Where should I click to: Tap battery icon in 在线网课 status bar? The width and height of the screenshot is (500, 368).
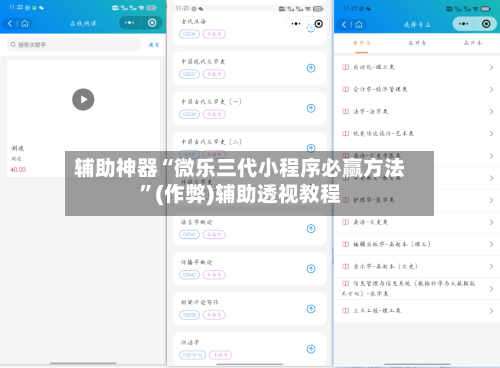(152, 8)
